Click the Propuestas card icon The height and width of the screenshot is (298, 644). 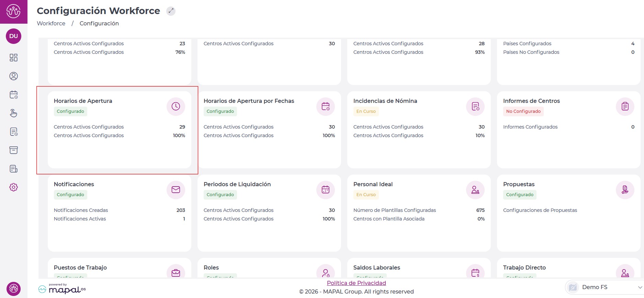(625, 190)
